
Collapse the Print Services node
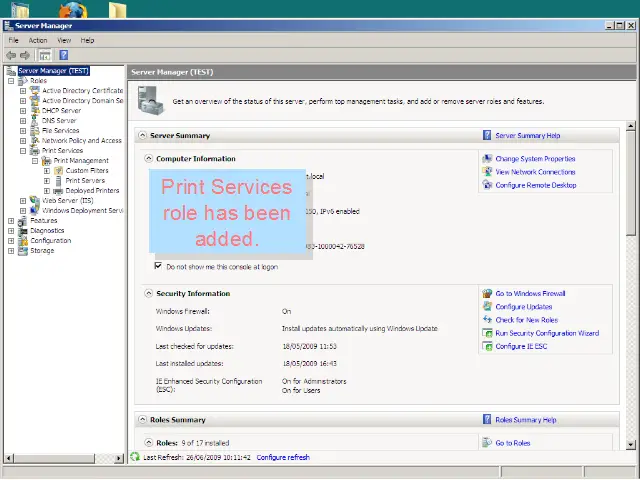point(23,151)
